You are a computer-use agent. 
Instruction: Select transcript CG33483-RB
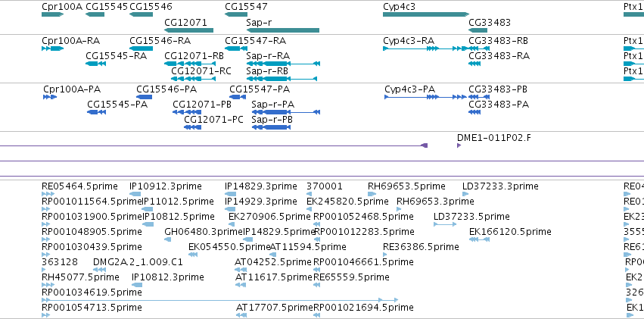click(479, 48)
